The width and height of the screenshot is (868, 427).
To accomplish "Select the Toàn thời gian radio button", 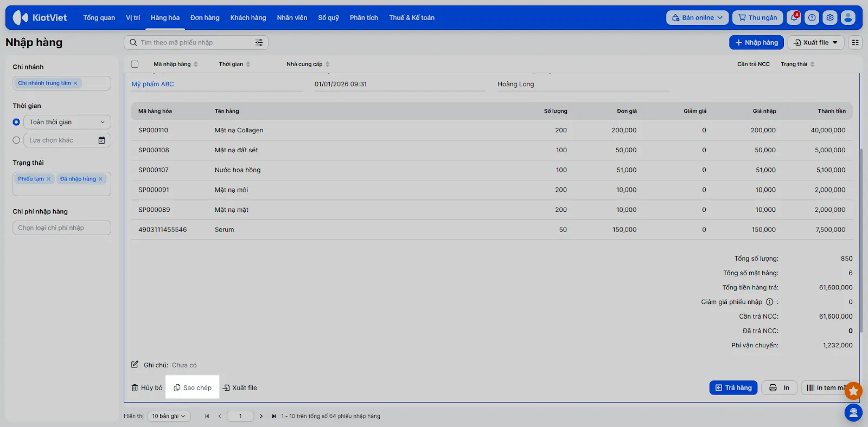I will pyautogui.click(x=16, y=122).
